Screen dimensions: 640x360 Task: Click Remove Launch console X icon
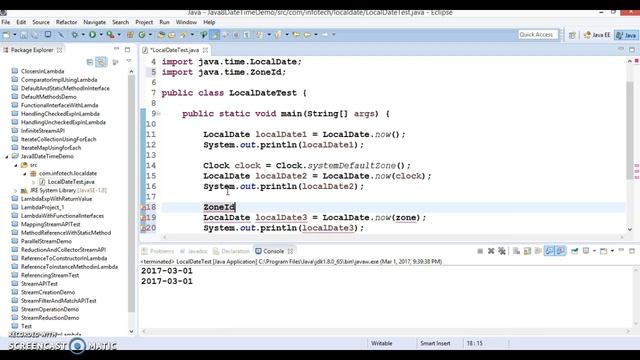[491, 251]
